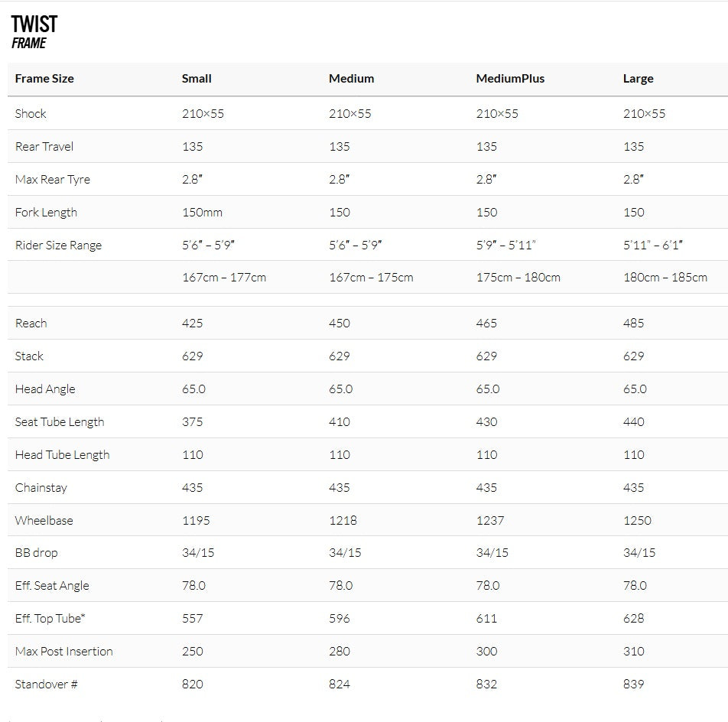The width and height of the screenshot is (728, 722).
Task: Click the Stack row label
Action: click(x=29, y=356)
